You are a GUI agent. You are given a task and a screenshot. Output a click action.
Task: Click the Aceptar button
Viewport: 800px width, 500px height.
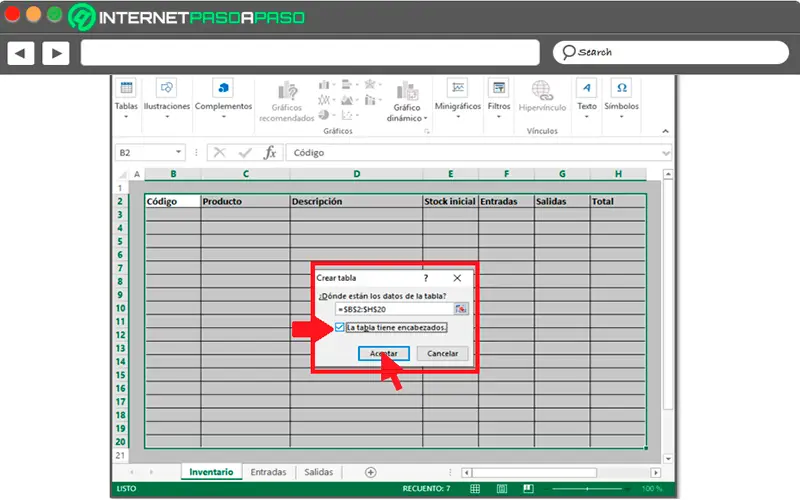[384, 354]
